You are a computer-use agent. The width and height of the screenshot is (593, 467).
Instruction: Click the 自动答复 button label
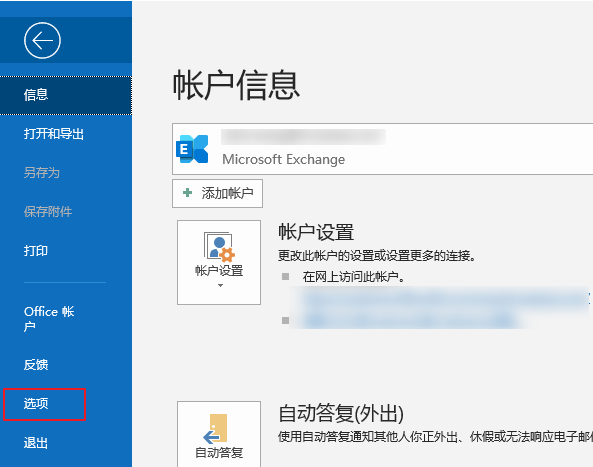tap(219, 453)
